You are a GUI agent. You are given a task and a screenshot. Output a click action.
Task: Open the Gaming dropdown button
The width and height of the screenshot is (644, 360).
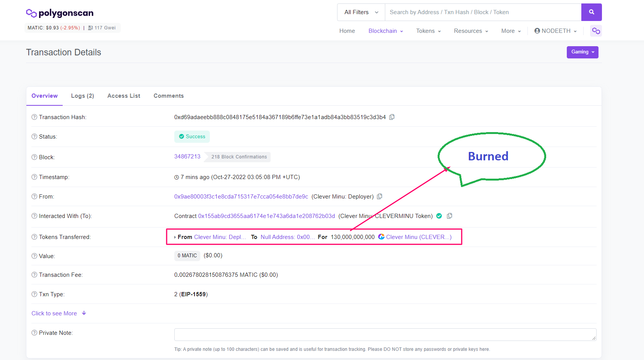point(582,52)
